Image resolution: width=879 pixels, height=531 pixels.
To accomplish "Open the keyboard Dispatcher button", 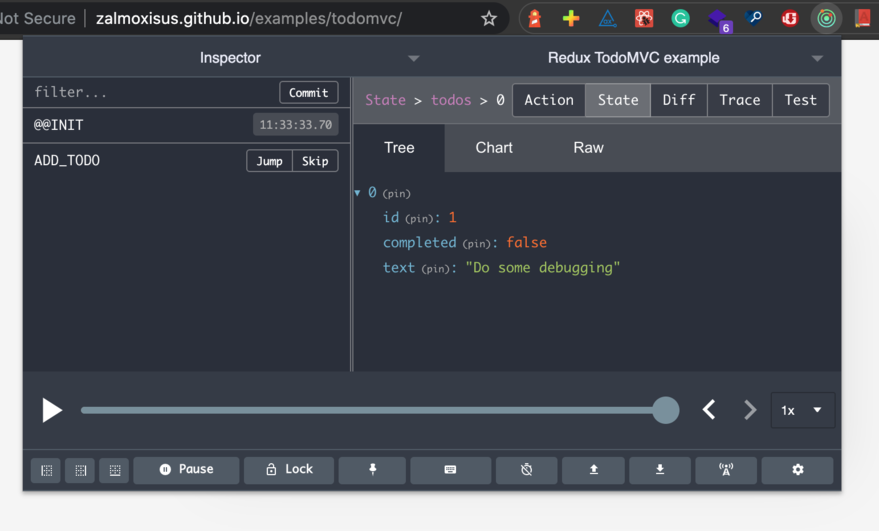I will tap(450, 470).
